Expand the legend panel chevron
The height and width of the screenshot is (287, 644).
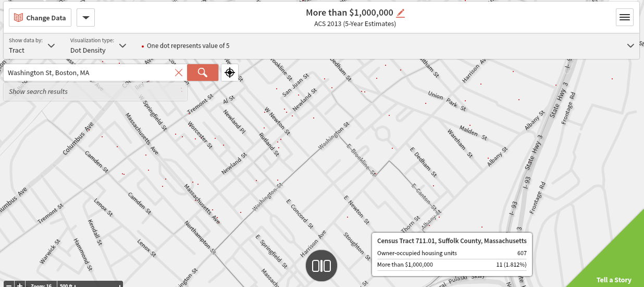tap(630, 45)
